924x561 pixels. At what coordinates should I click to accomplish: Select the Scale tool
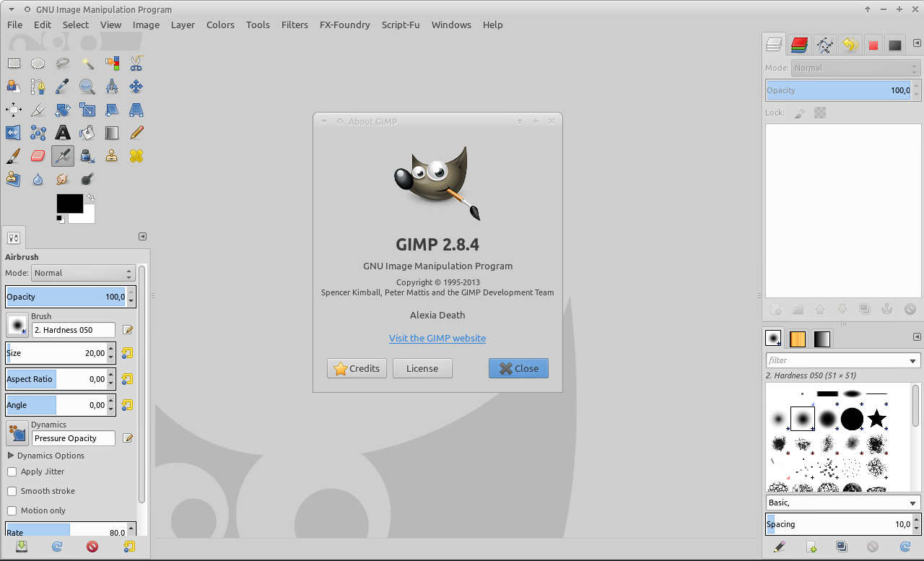point(87,110)
